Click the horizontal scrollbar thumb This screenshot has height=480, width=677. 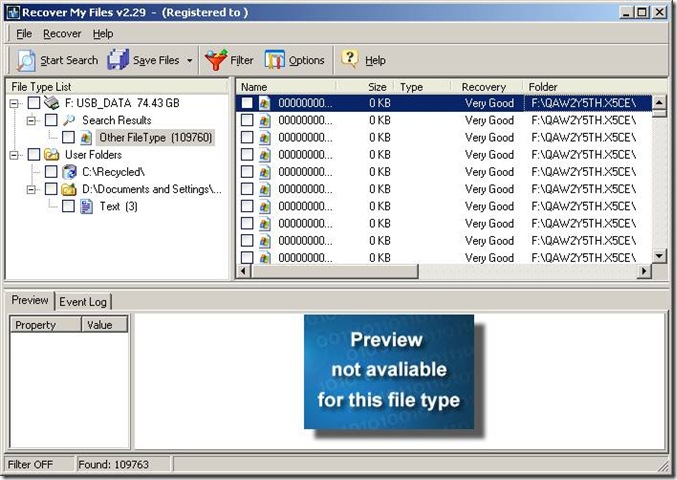click(x=334, y=271)
